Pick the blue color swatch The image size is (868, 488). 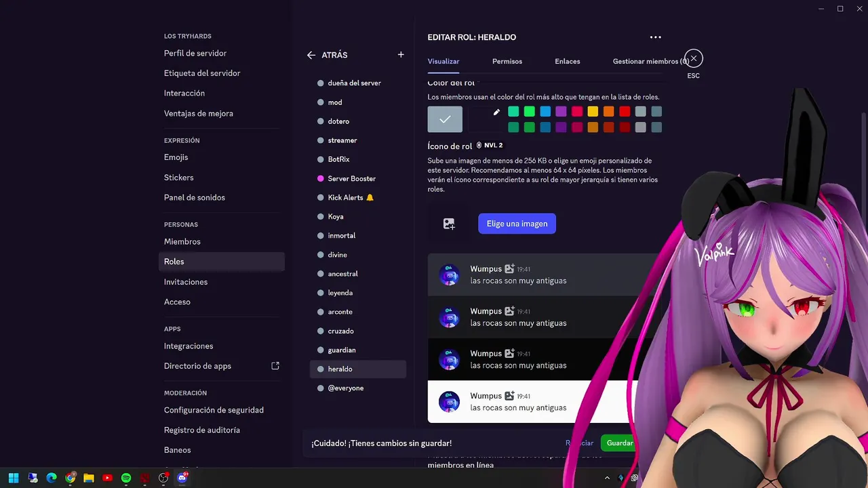545,111
